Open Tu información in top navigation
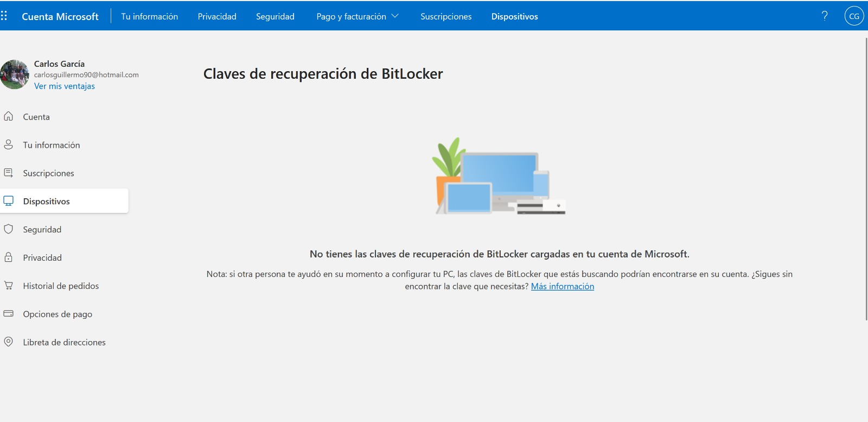The height and width of the screenshot is (422, 868). 150,16
